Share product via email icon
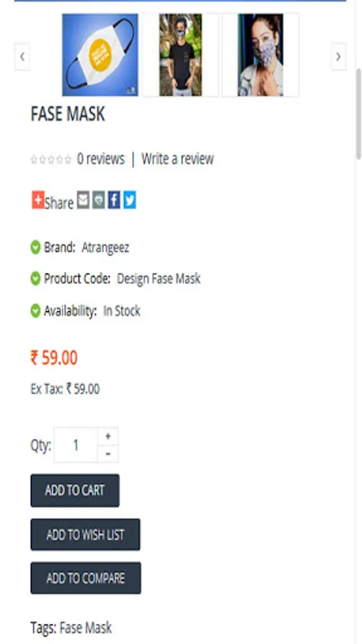362x644 pixels. tap(83, 200)
